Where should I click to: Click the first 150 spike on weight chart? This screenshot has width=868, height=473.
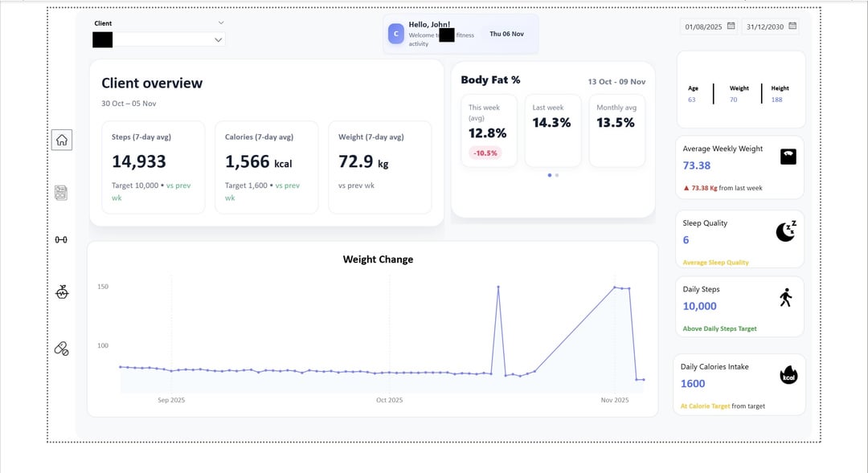498,287
